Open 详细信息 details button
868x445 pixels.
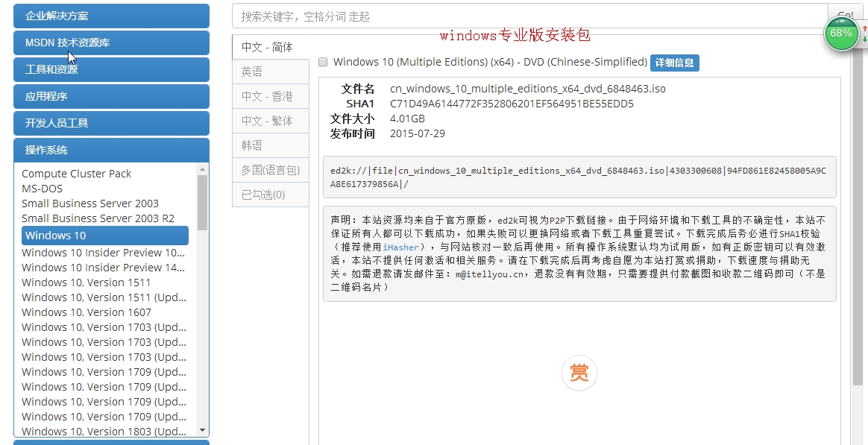[x=674, y=63]
